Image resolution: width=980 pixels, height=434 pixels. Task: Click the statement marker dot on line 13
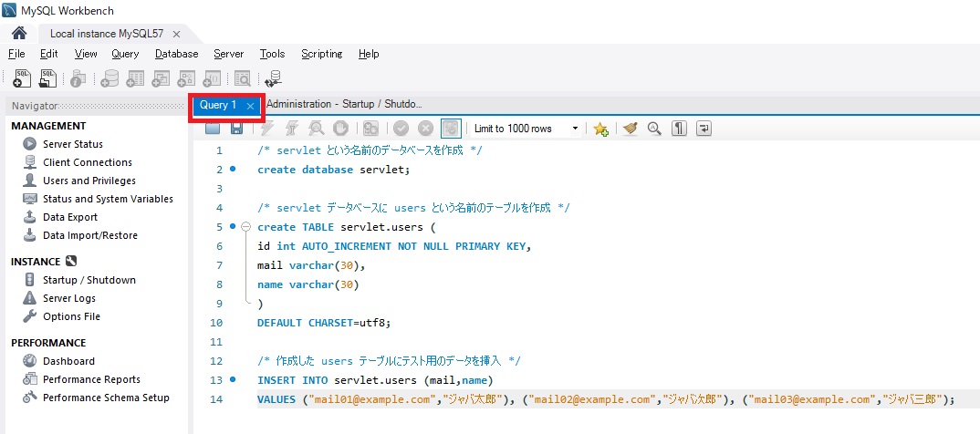[233, 379]
